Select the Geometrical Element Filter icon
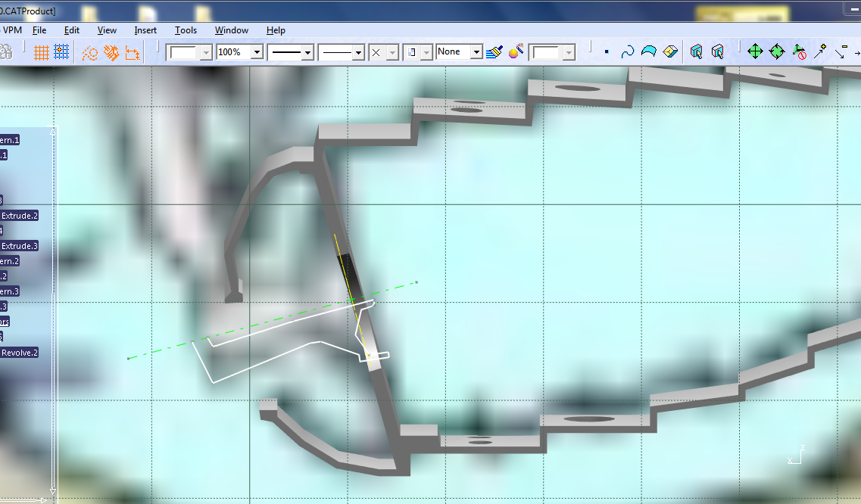Viewport: 861px width, 504px height. tap(718, 52)
